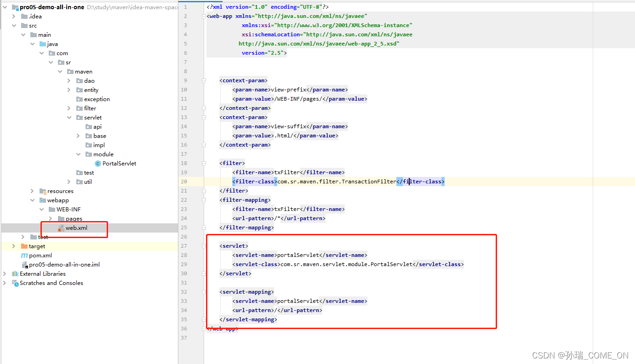Click the External Libraries icon
Viewport: 635px width, 364px height.
coord(15,274)
